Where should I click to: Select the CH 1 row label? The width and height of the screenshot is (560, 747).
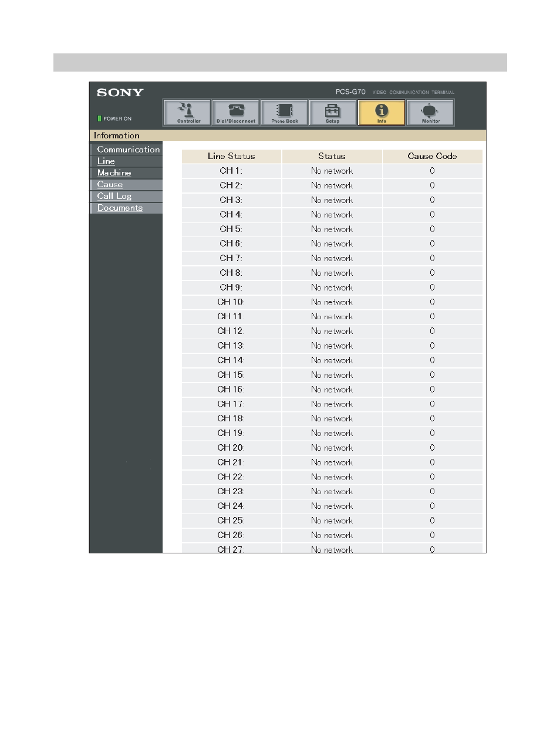pyautogui.click(x=231, y=171)
